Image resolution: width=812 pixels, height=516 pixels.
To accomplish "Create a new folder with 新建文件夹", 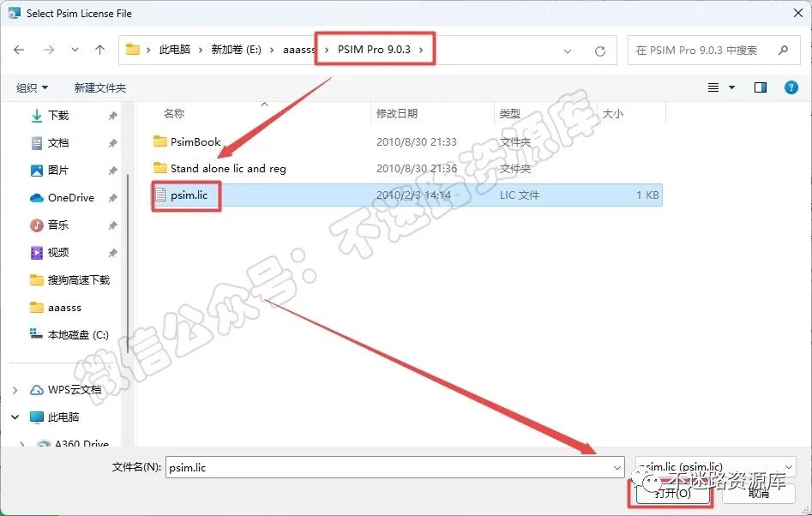I will [100, 88].
